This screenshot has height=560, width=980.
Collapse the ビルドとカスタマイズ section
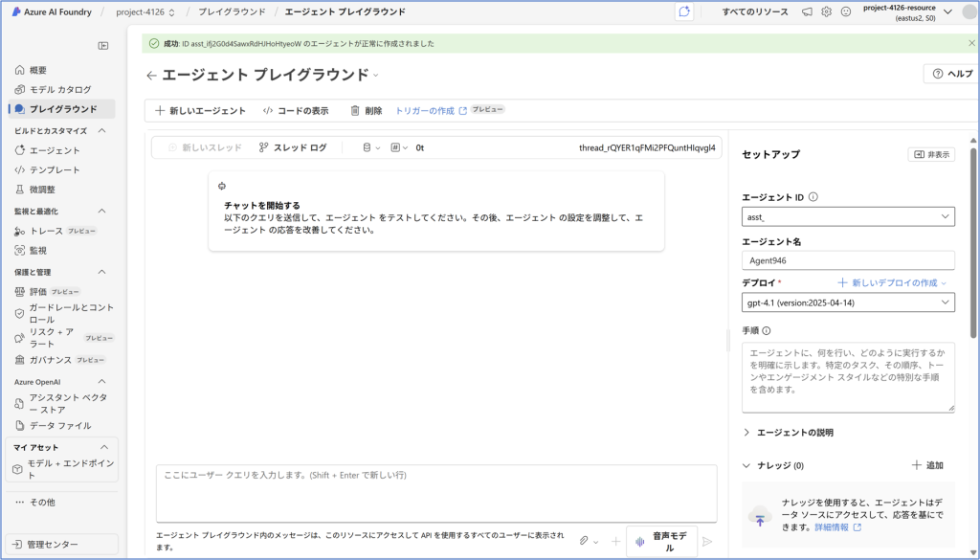click(102, 130)
